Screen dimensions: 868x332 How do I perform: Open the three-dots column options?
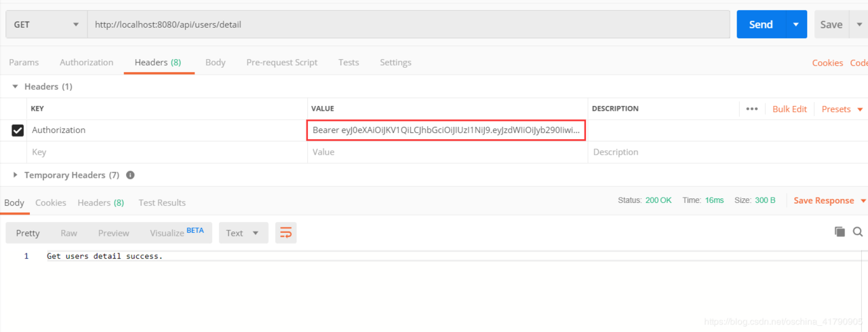pyautogui.click(x=751, y=109)
